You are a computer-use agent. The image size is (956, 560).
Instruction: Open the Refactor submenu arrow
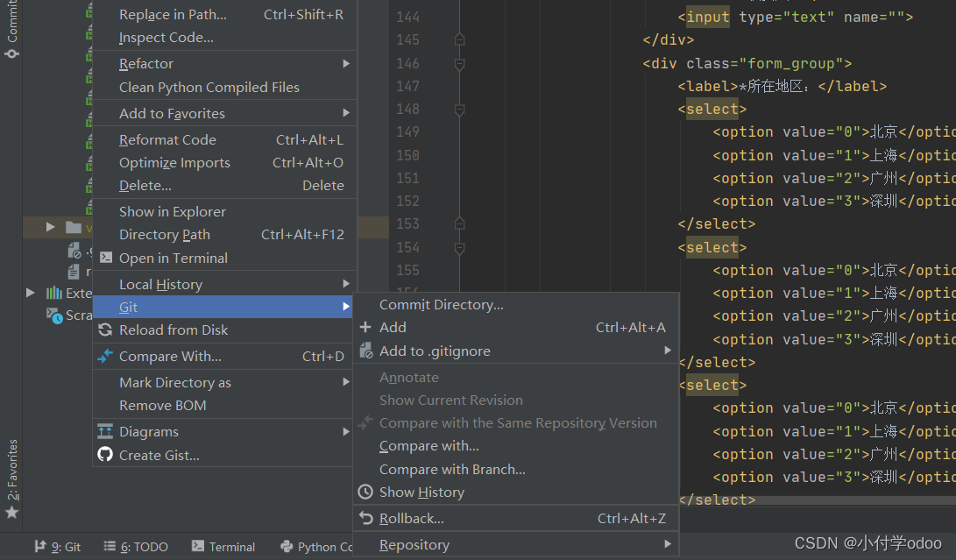tap(346, 63)
